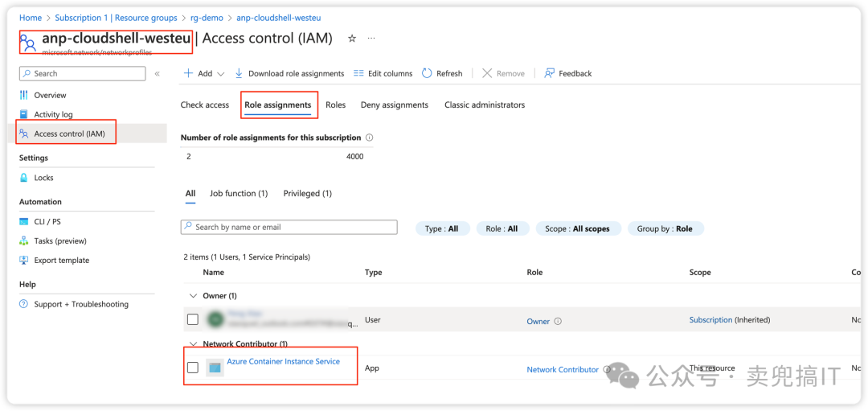The width and height of the screenshot is (868, 411).
Task: Click the favorite star icon beside title
Action: pyautogui.click(x=351, y=39)
